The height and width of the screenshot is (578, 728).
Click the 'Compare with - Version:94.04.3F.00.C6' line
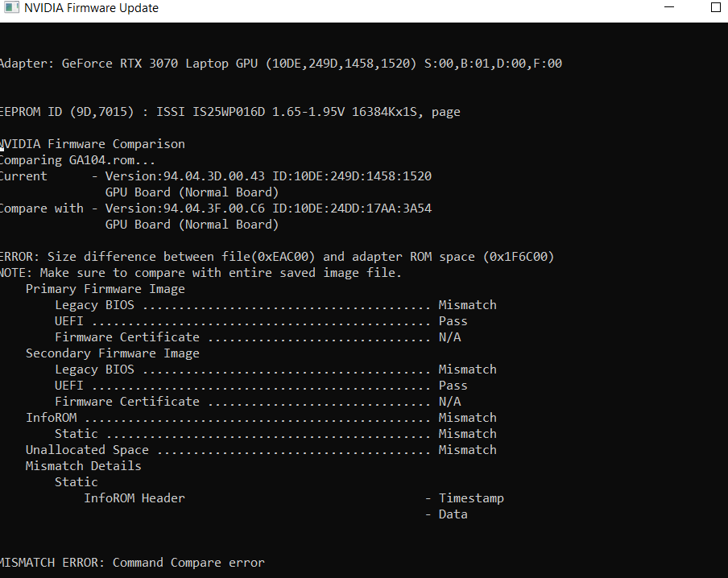(216, 208)
